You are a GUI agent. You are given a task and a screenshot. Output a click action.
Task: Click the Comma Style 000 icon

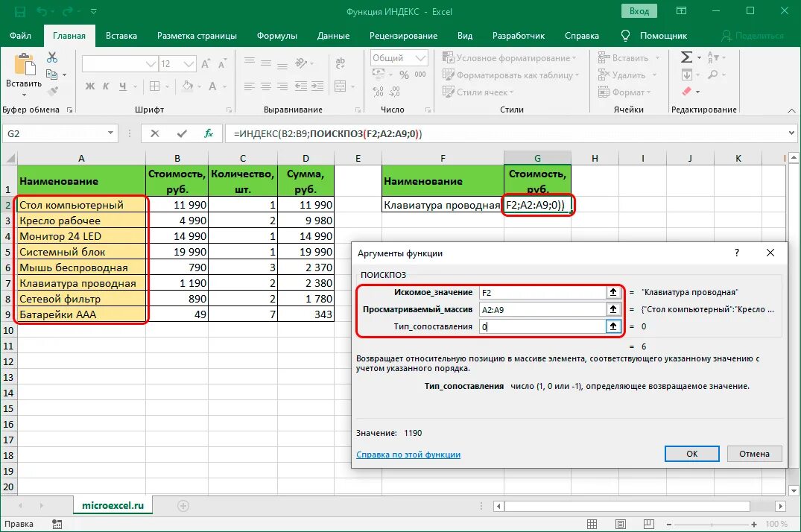[420, 75]
